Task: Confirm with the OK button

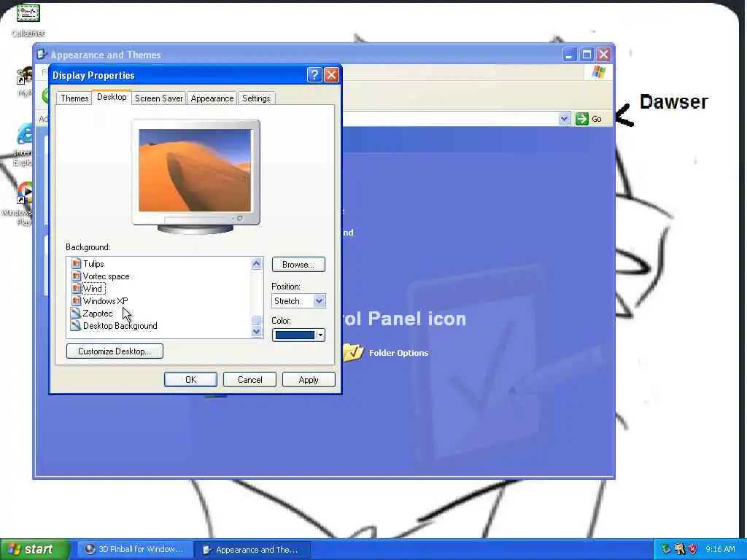Action: [190, 379]
